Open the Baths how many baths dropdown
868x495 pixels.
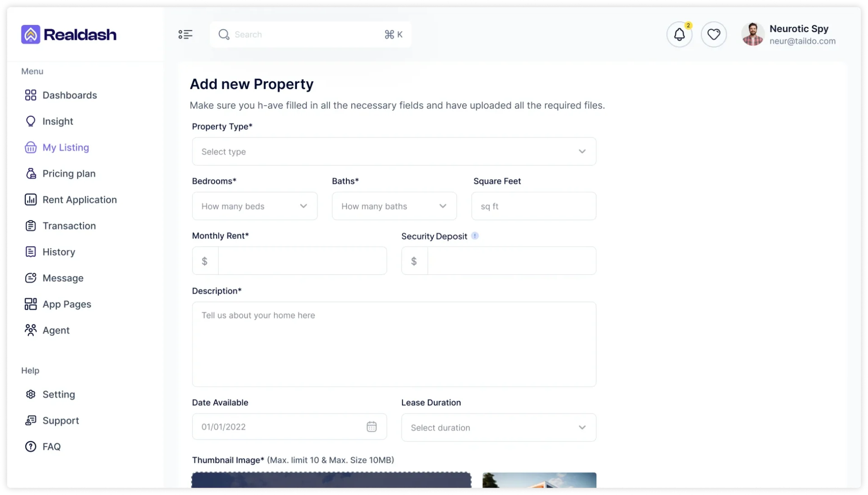coord(394,206)
